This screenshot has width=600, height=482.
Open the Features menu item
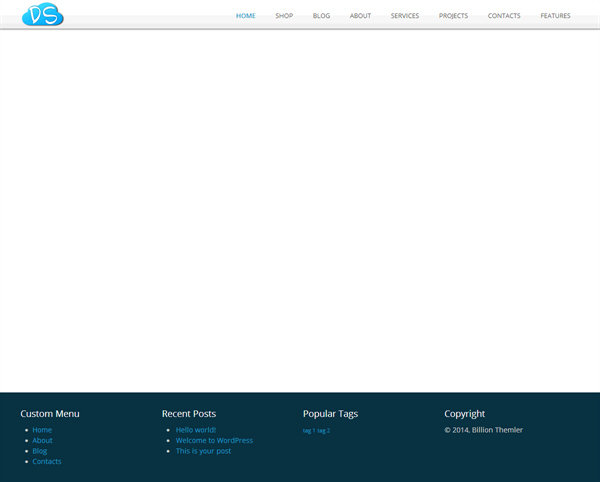click(555, 16)
